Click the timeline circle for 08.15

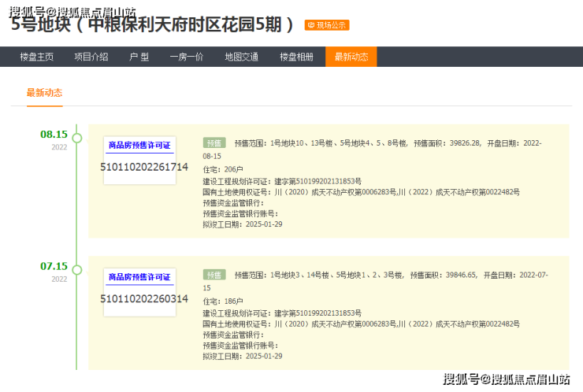click(76, 138)
